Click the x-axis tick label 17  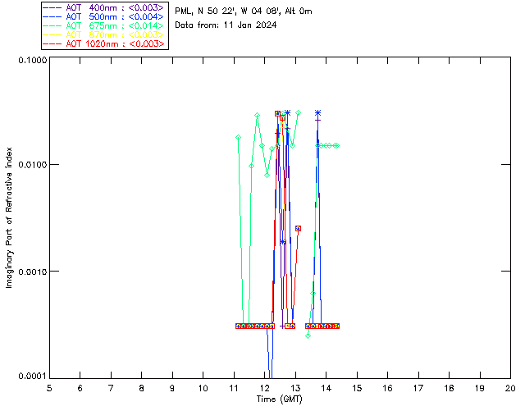click(x=418, y=388)
